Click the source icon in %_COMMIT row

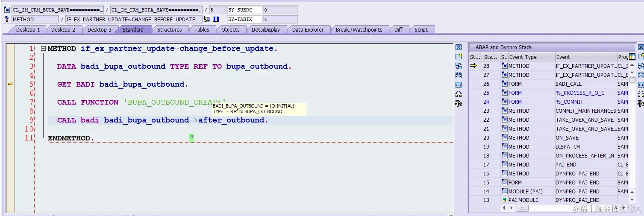point(505,102)
